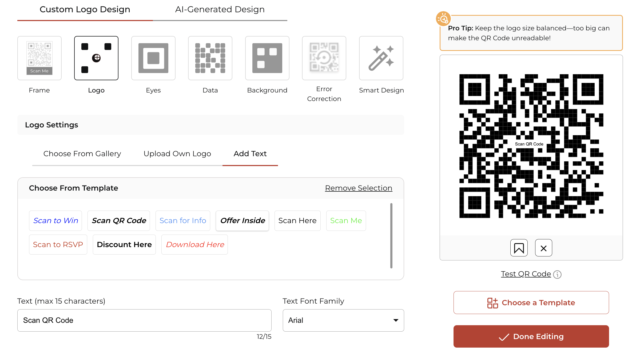Switch to AI-Generated Design tab
The width and height of the screenshot is (644, 354).
(220, 10)
